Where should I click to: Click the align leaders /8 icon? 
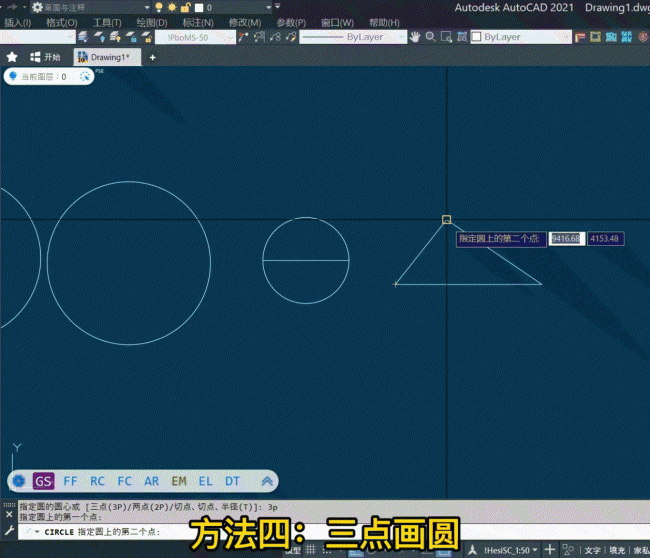tap(275, 37)
